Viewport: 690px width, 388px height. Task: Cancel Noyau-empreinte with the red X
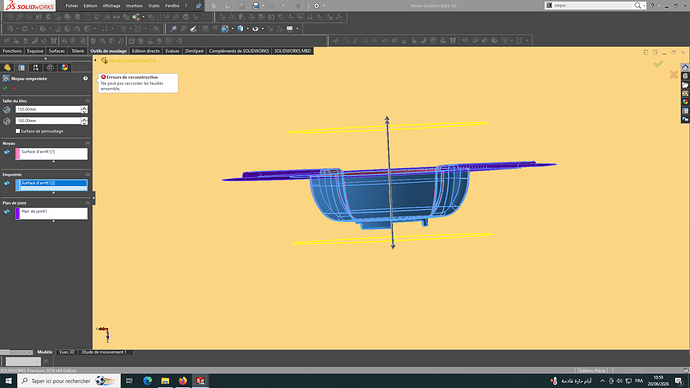click(15, 88)
